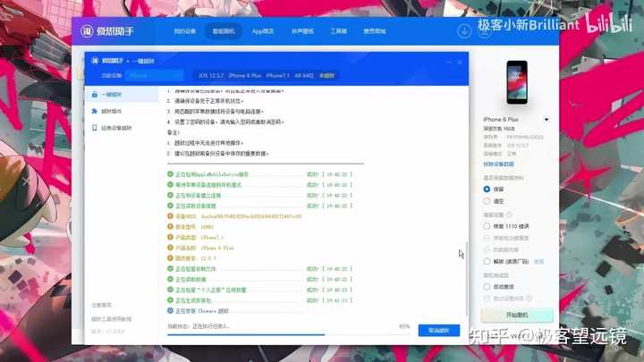The image size is (644, 362).
Task: Open the ringtones and wallpapers tab
Action: [x=302, y=31]
